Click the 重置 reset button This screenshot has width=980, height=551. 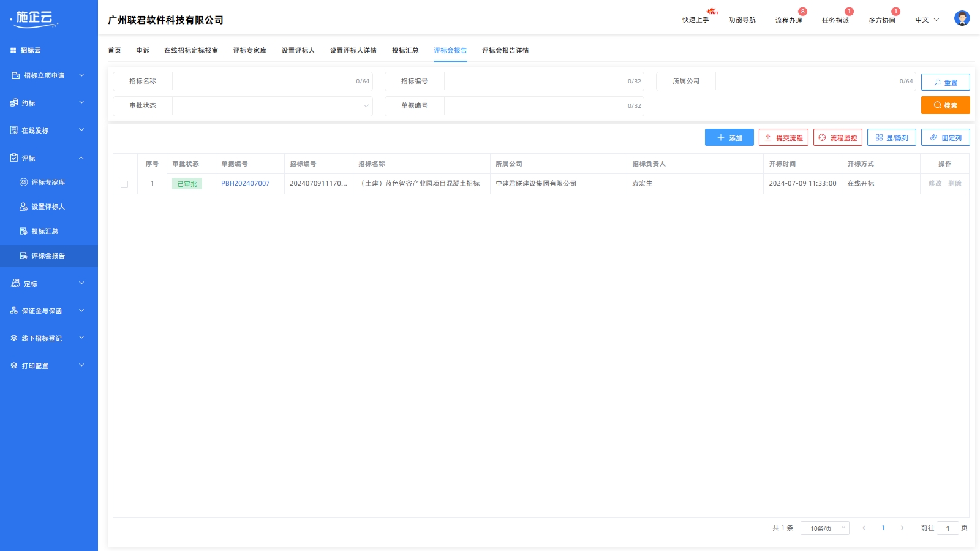tap(945, 82)
